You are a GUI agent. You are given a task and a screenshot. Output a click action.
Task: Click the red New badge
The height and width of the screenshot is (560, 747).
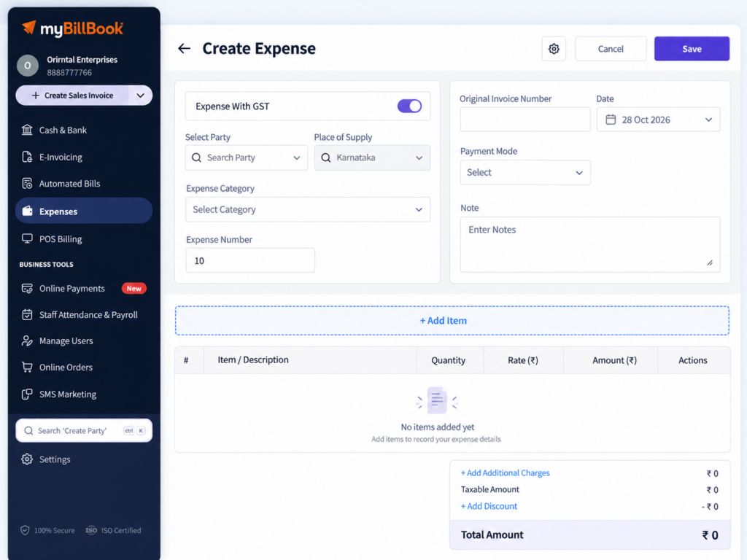tap(134, 288)
